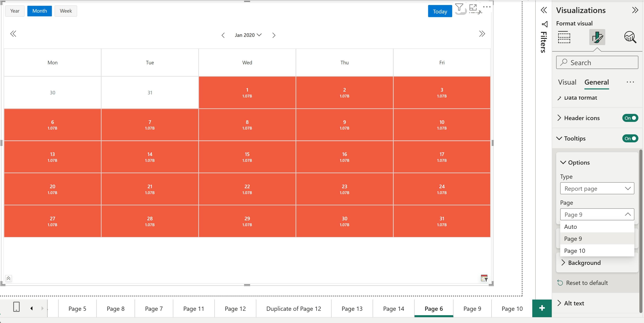This screenshot has height=323, width=644.
Task: Collapse the Visualizations pane with double chevron
Action: pyautogui.click(x=635, y=10)
